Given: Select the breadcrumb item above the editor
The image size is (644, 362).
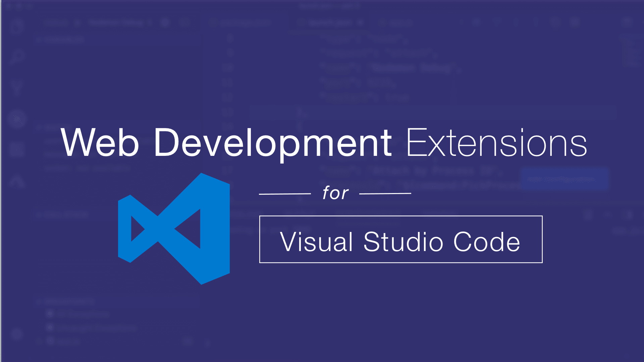Looking at the screenshot, I should click(x=329, y=6).
